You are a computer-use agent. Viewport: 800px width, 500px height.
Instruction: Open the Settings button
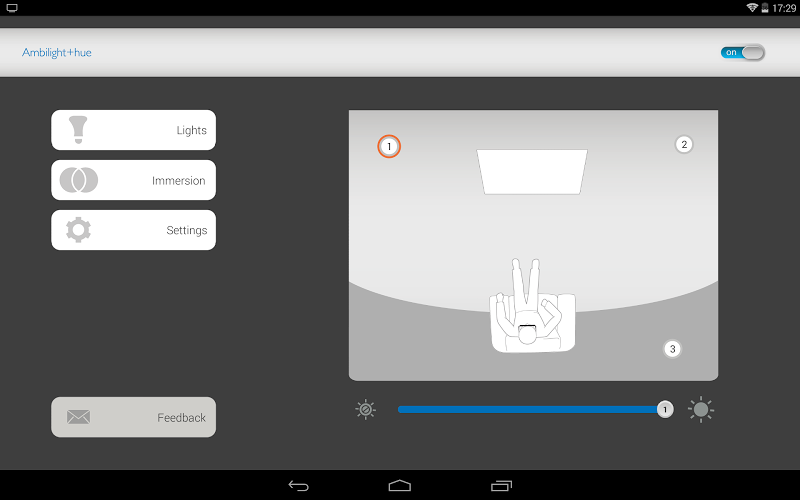pyautogui.click(x=133, y=230)
